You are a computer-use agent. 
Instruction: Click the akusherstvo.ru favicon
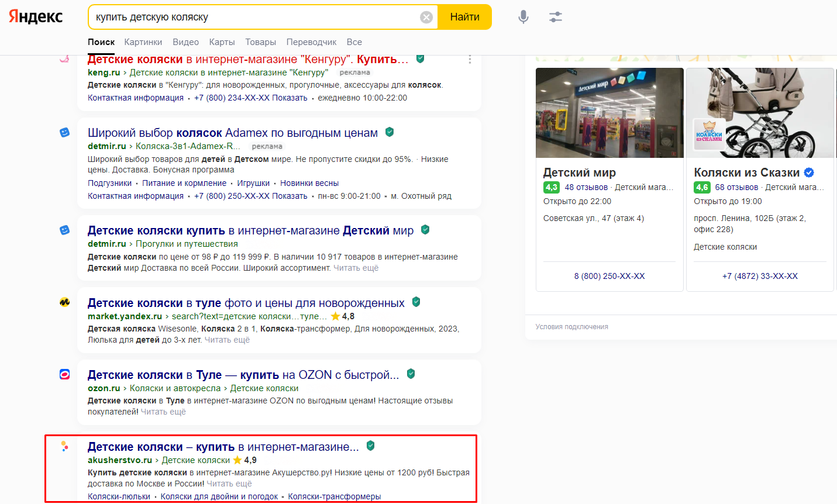click(65, 446)
